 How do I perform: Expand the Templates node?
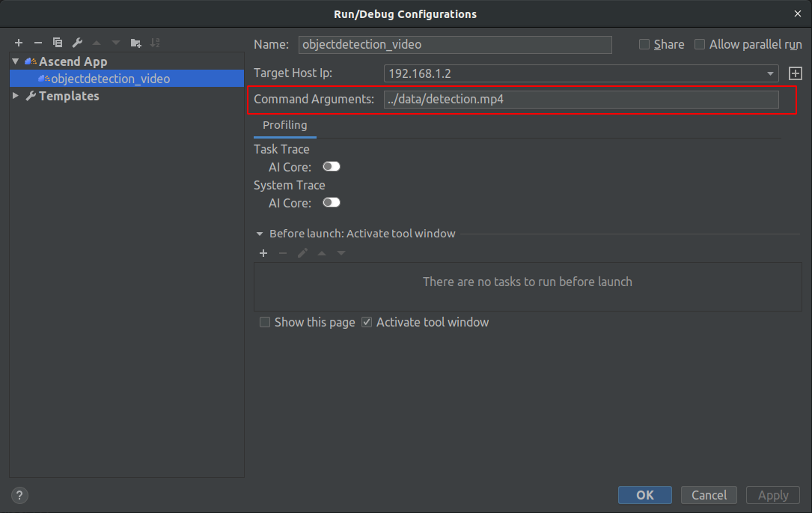[15, 96]
